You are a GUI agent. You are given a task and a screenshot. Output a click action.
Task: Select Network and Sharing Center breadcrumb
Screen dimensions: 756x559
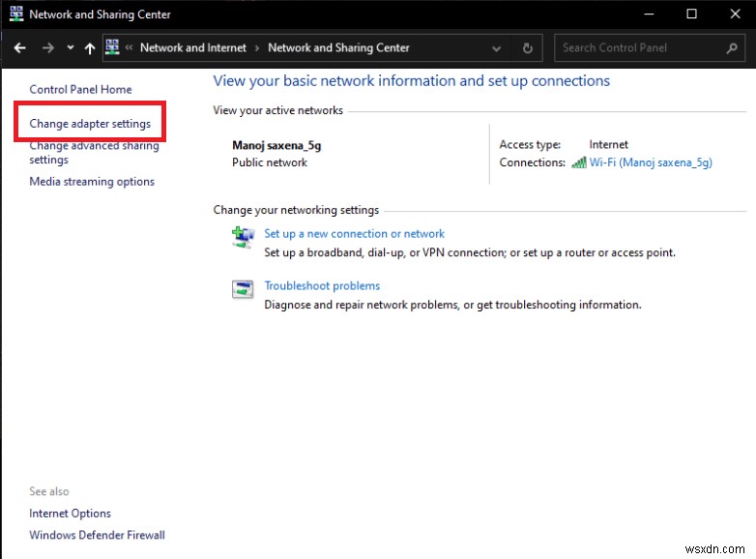click(x=338, y=47)
